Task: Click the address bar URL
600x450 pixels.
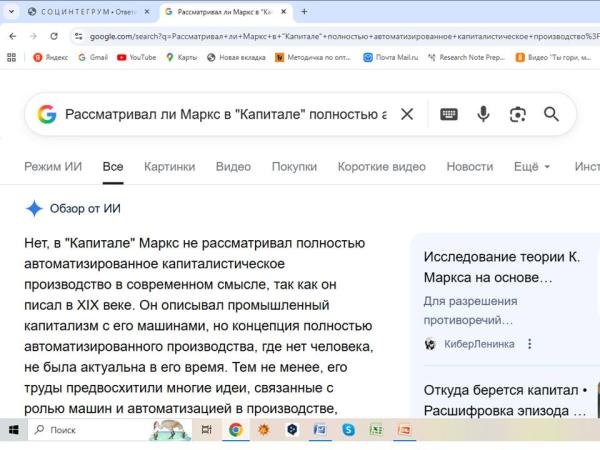Action: (x=344, y=36)
